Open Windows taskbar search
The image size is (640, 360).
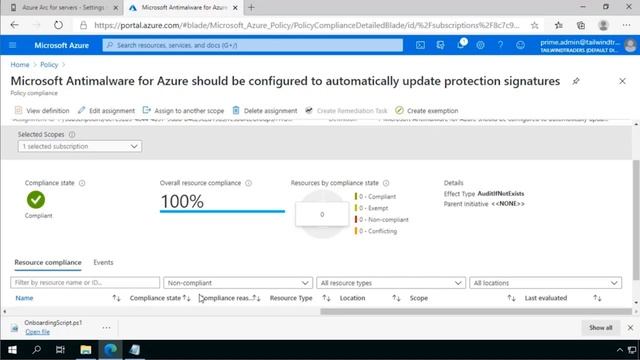click(x=37, y=350)
